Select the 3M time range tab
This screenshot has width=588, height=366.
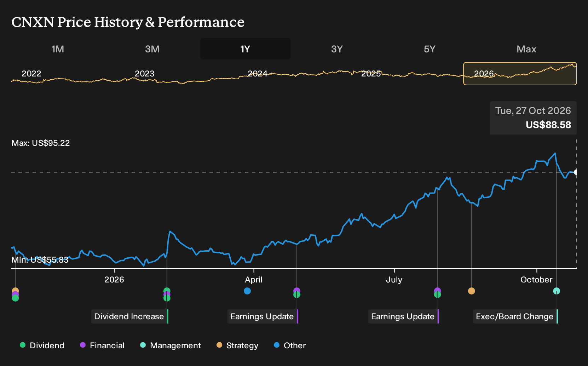tap(152, 49)
